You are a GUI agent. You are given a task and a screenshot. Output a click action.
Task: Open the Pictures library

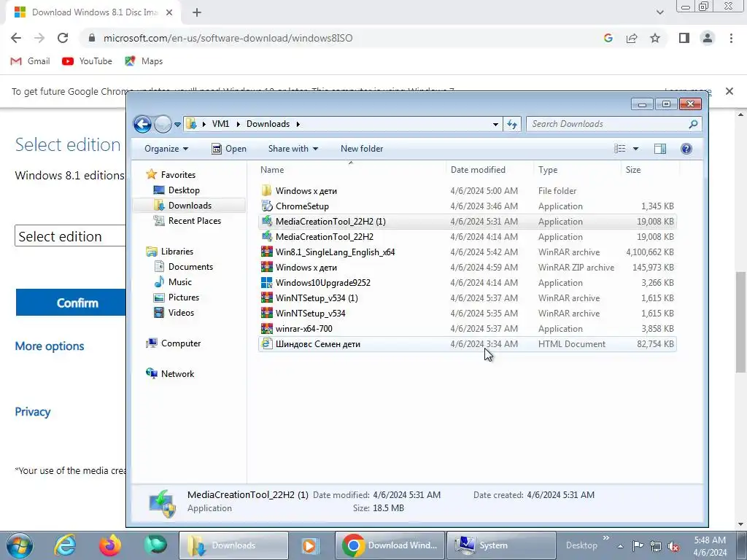point(183,297)
